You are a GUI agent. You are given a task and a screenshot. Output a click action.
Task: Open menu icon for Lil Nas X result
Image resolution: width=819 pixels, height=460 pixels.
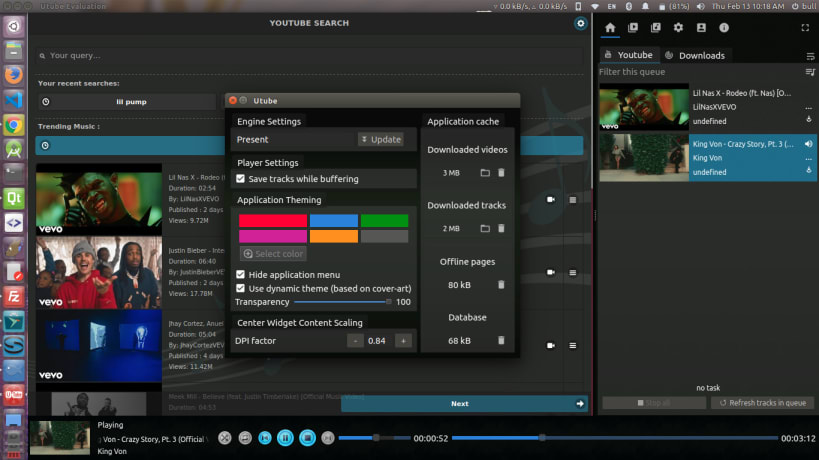pyautogui.click(x=572, y=199)
